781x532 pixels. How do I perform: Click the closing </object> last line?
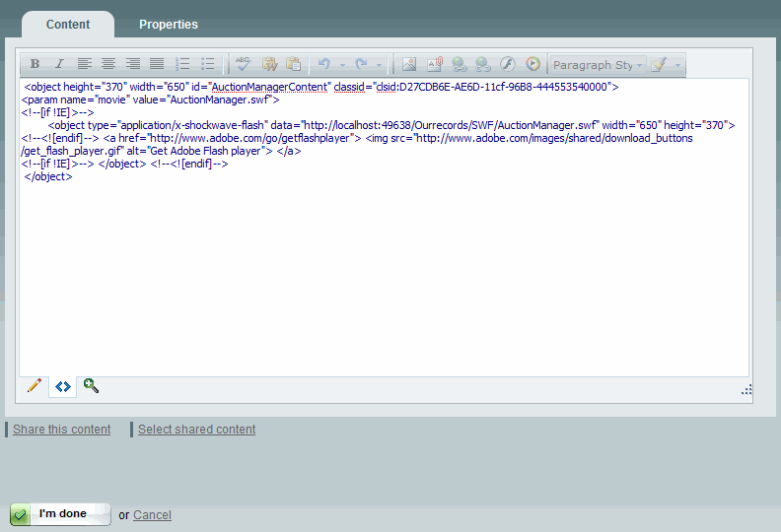click(x=48, y=176)
